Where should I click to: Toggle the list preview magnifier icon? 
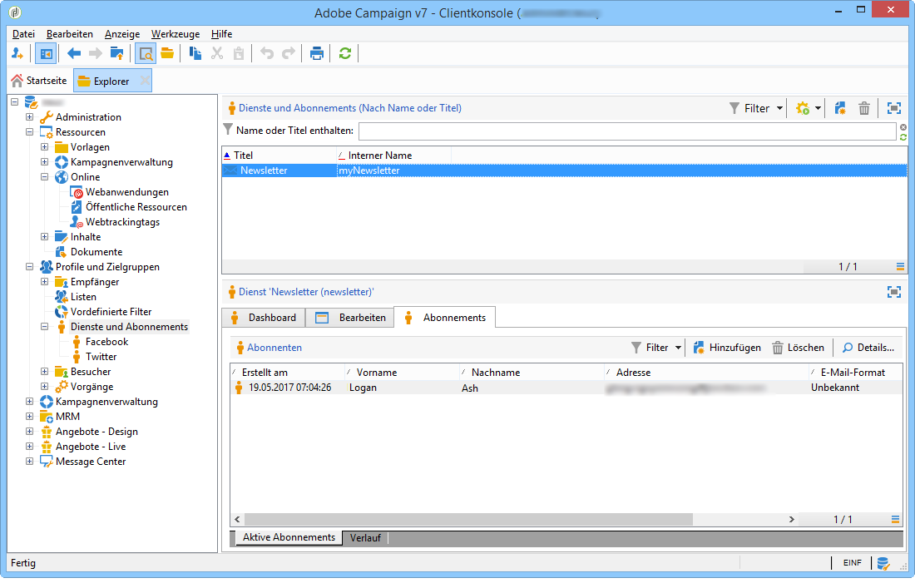(x=146, y=54)
